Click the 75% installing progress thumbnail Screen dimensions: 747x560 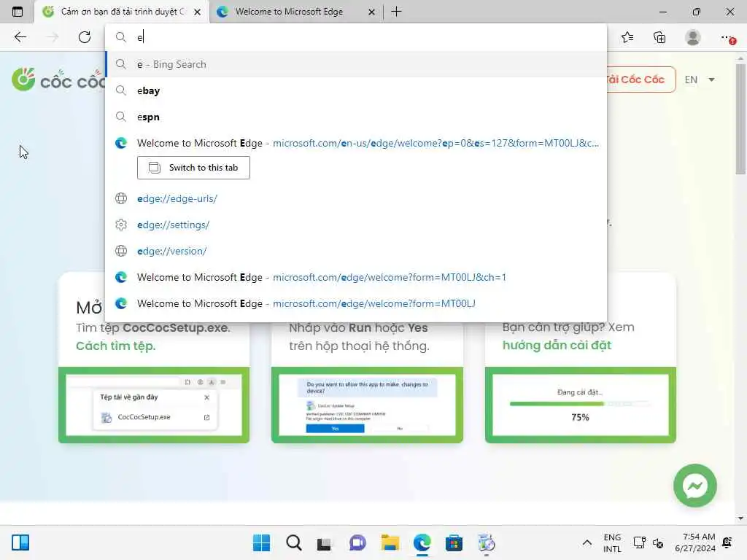click(580, 405)
